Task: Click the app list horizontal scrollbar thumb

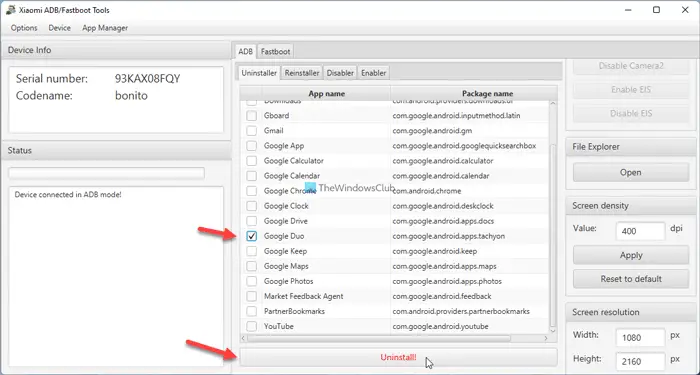Action: (379, 339)
